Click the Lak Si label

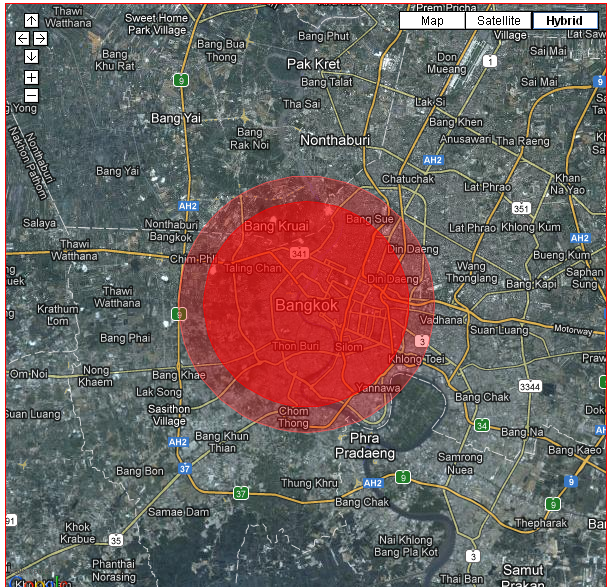tap(431, 102)
